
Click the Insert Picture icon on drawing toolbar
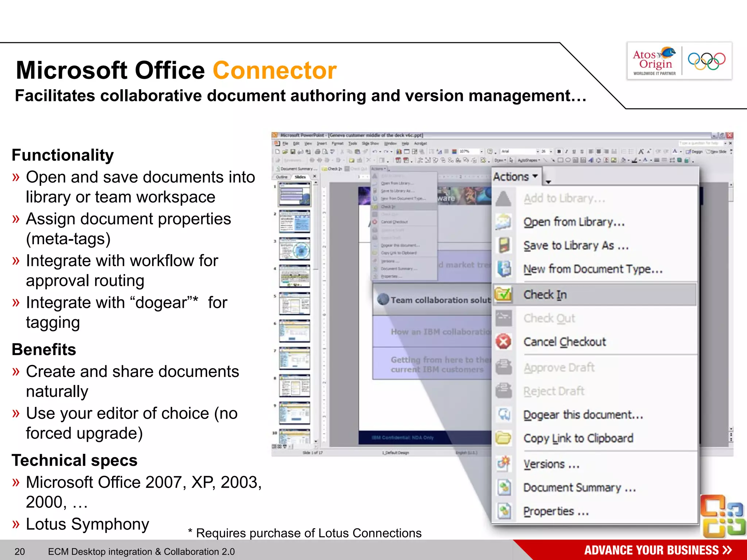tap(614, 160)
